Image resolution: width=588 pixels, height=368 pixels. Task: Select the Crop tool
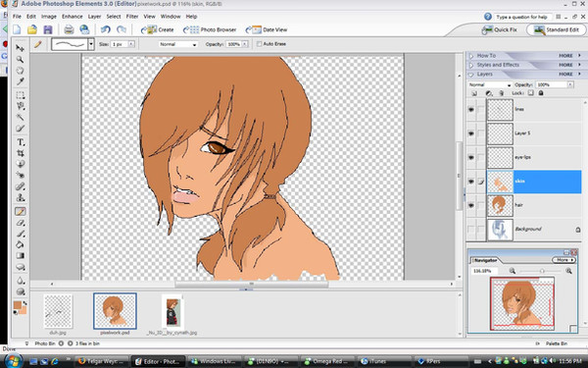21,153
